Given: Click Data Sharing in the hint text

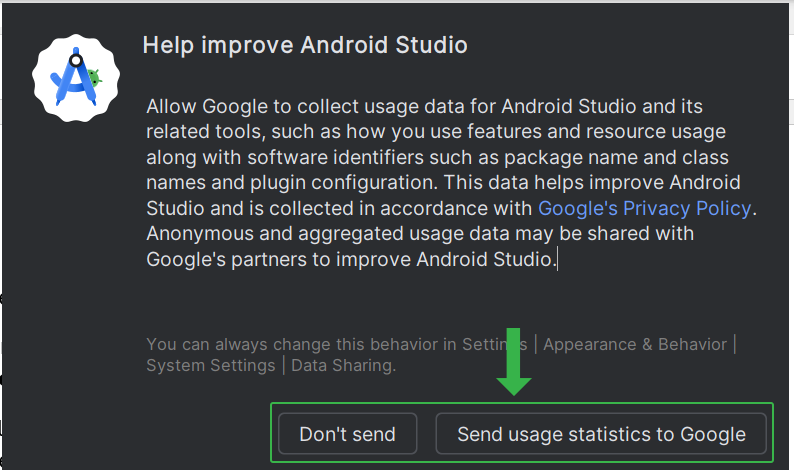Looking at the screenshot, I should [343, 365].
